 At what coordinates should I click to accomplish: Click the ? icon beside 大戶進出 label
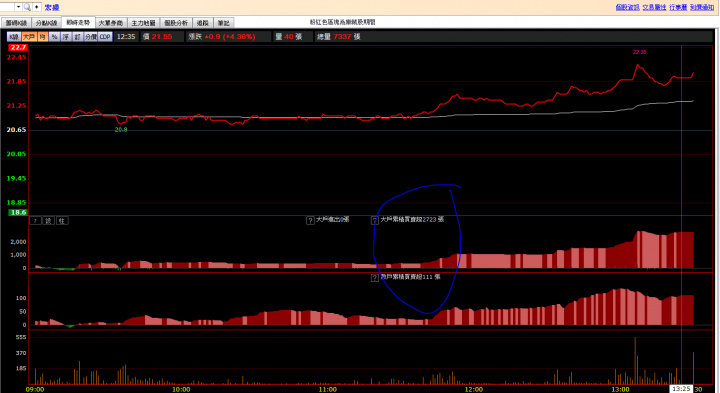click(310, 220)
